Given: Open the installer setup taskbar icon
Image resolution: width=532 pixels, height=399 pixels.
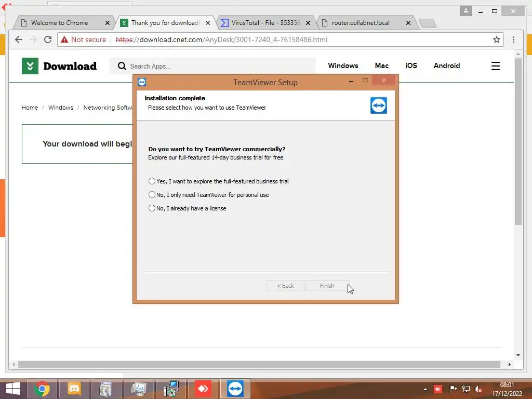Looking at the screenshot, I should [x=171, y=389].
